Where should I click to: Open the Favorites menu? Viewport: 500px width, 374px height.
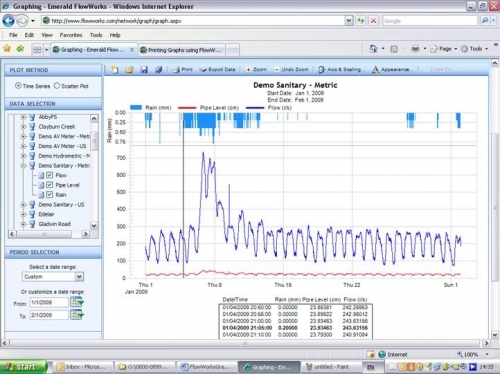pos(71,35)
